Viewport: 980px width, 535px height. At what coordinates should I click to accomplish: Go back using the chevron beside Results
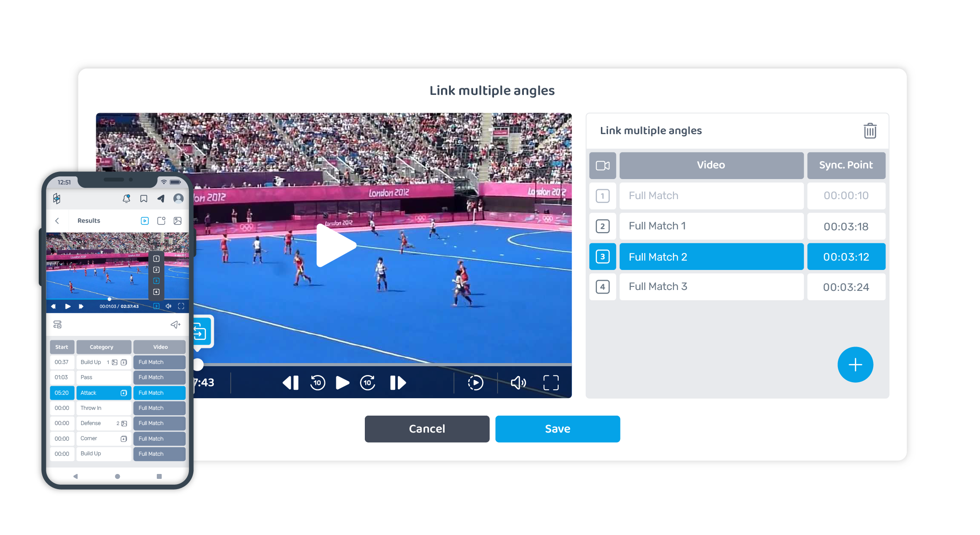57,221
